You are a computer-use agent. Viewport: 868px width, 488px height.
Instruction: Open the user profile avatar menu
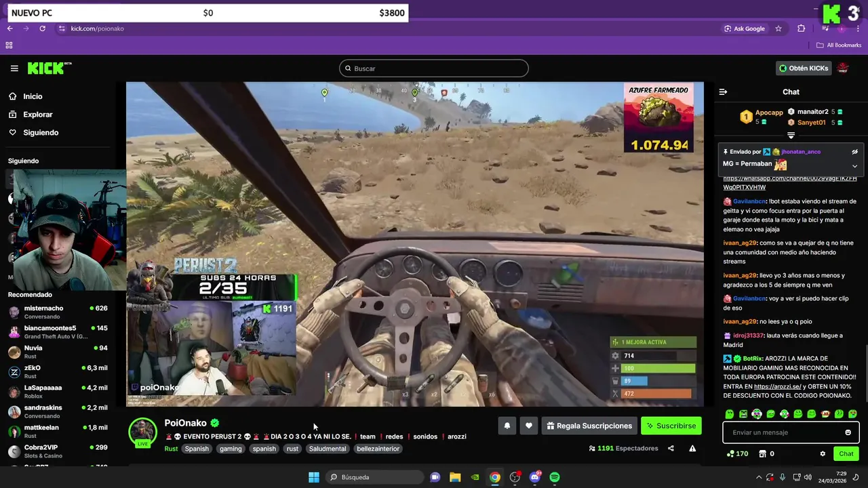tap(843, 68)
